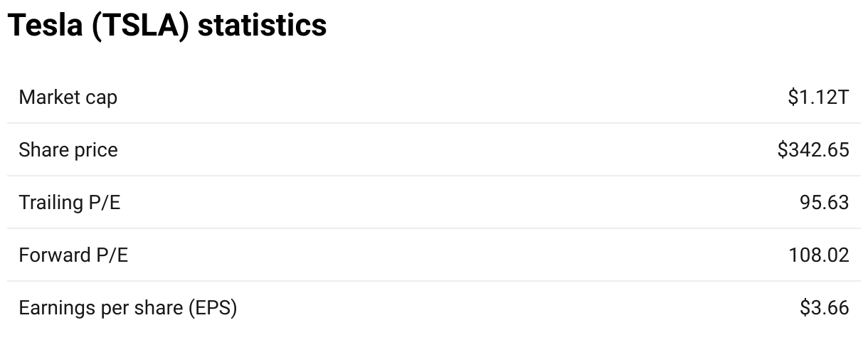Select the Share price label
This screenshot has height=340, width=868.
68,150
